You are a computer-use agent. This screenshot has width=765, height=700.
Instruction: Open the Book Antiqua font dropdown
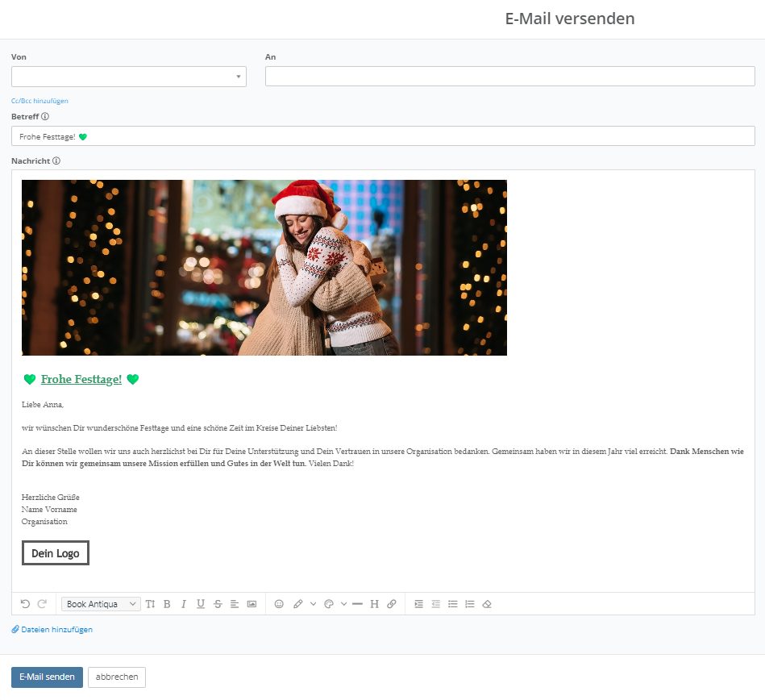[x=101, y=603]
